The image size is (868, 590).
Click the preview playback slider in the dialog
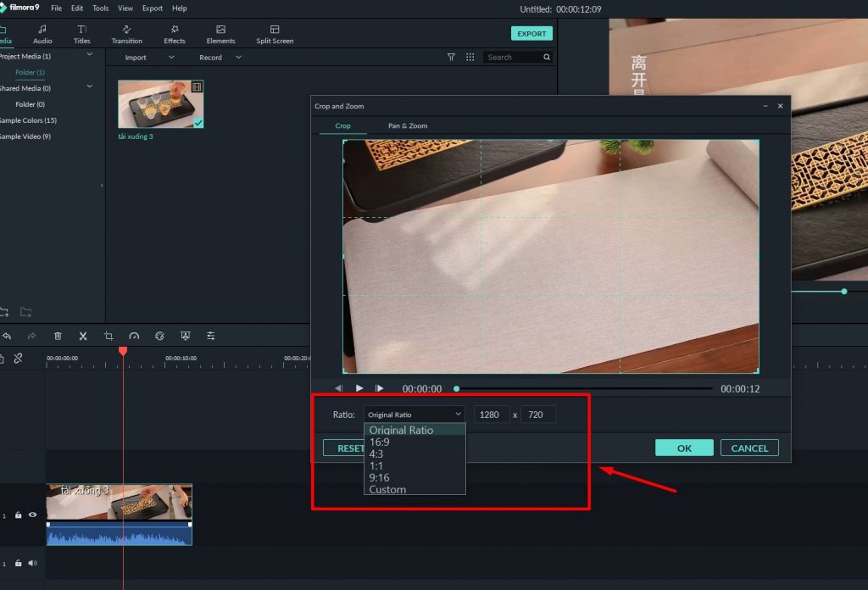(456, 388)
